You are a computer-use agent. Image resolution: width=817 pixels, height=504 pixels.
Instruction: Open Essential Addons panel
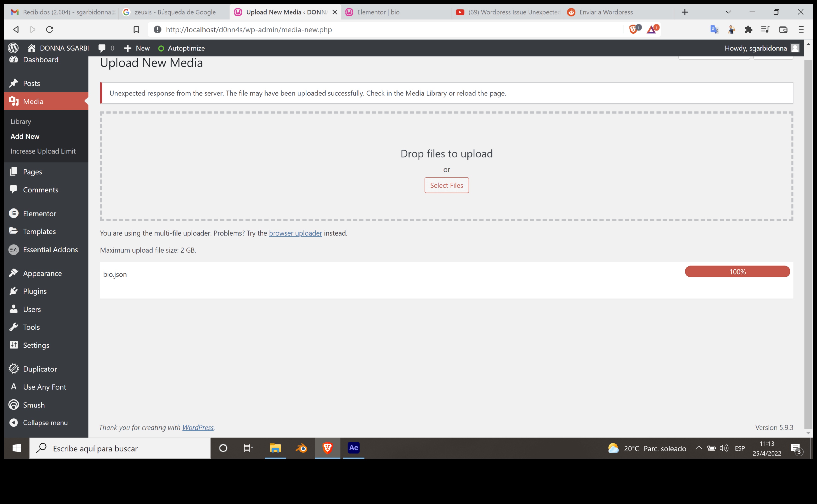50,249
